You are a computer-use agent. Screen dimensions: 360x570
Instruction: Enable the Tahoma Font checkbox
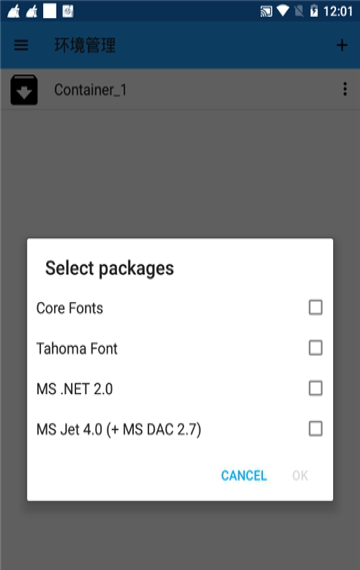[x=315, y=348]
